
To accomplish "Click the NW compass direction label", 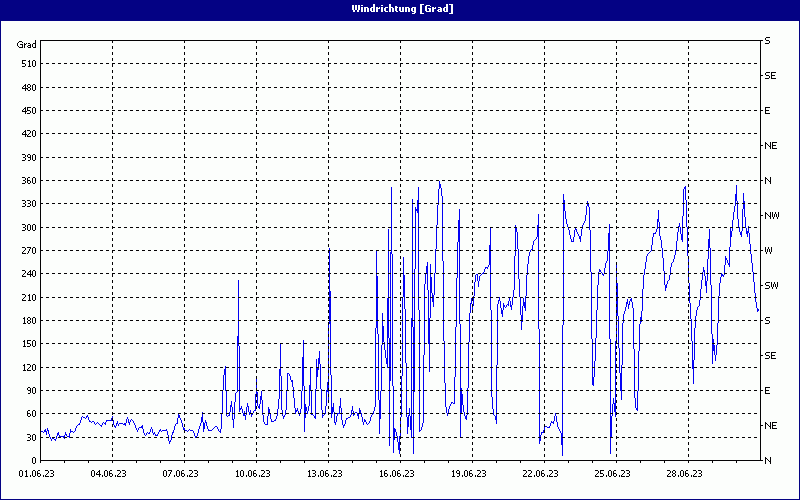I will coord(771,216).
